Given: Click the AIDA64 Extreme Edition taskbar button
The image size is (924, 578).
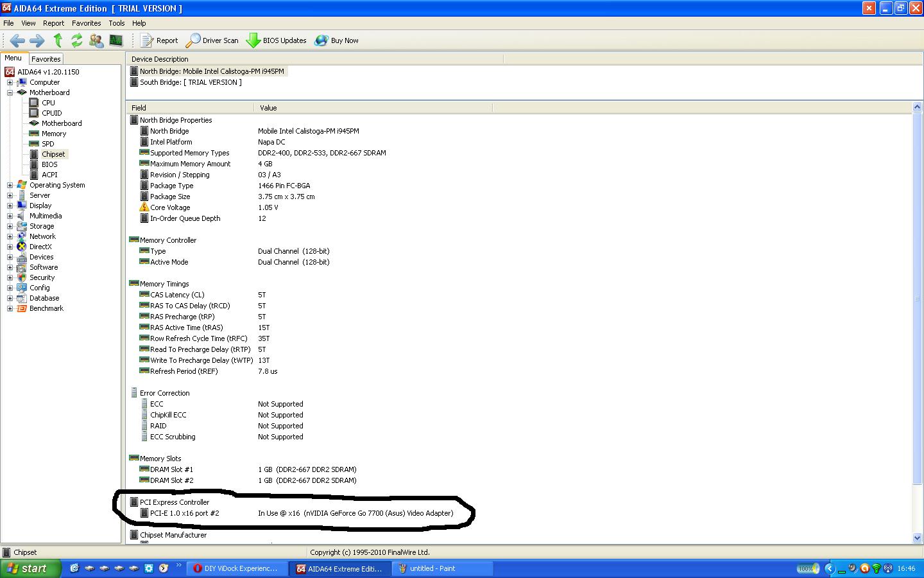Looking at the screenshot, I should pos(339,568).
